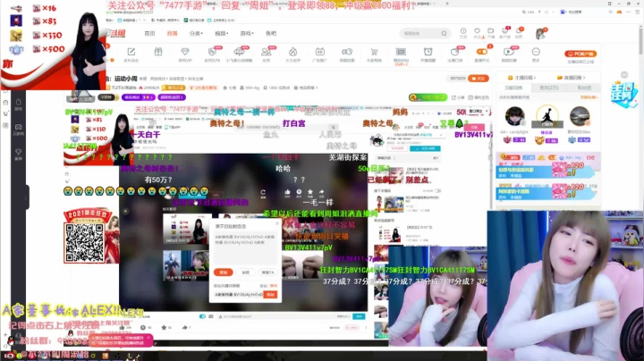Open the 更多 three-dots icon
The height and width of the screenshot is (361, 644).
tap(536, 52)
